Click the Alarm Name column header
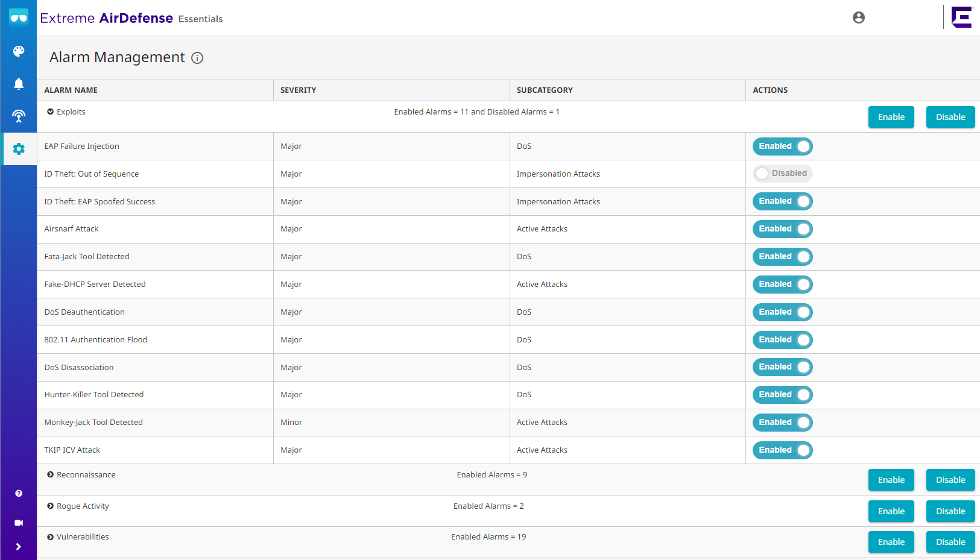This screenshot has height=560, width=980. (x=71, y=90)
